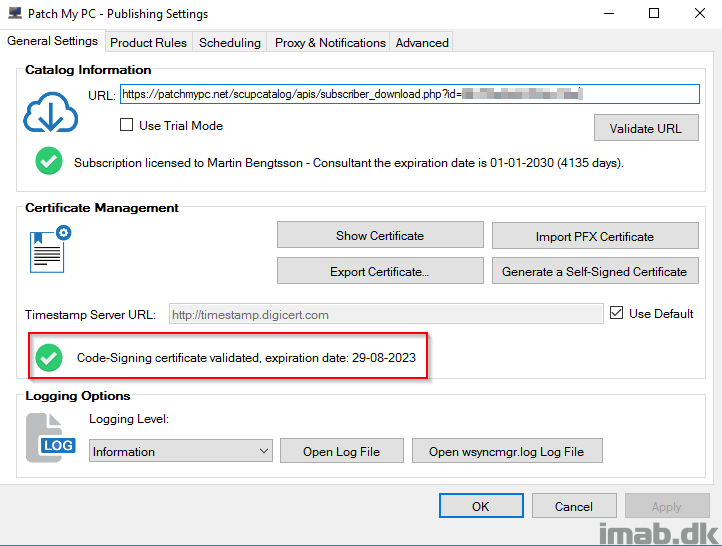The image size is (722, 546).
Task: Click the greyed-out Apply button
Action: tap(667, 506)
